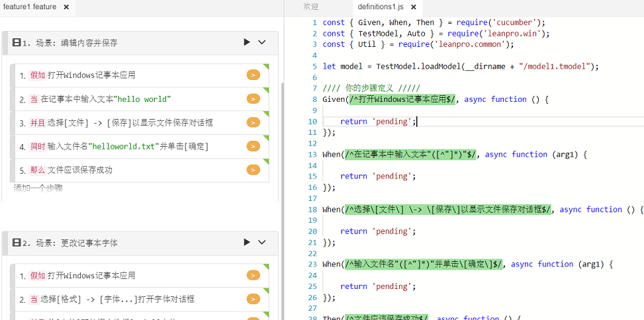The width and height of the screenshot is (644, 320).
Task: Click orange arrow for step 选择[格式] -> [字体...]
Action: pos(253,299)
